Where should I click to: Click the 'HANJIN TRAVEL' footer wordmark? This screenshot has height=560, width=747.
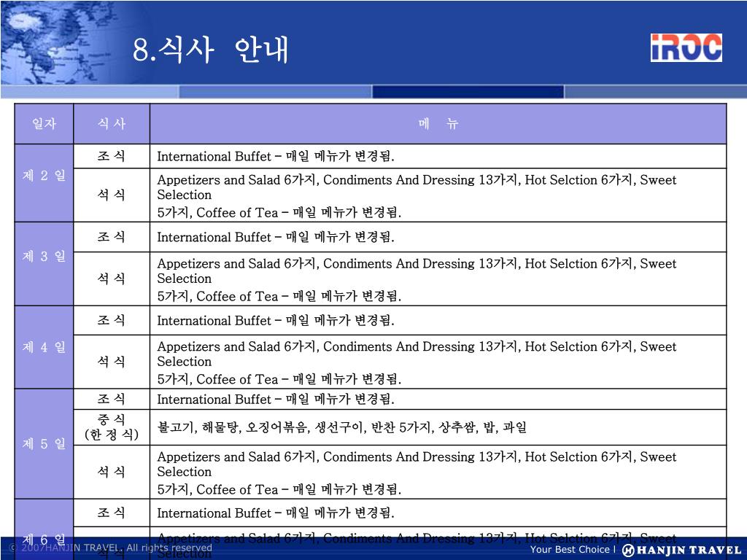point(688,551)
